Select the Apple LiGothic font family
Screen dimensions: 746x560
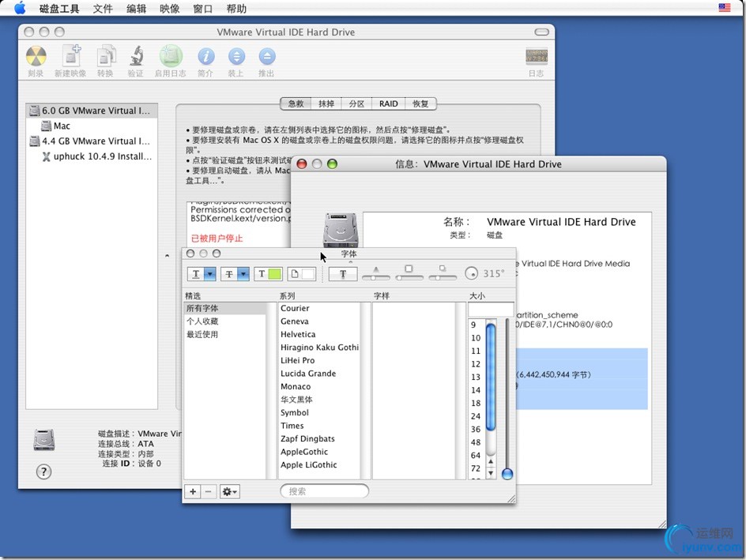[319, 465]
